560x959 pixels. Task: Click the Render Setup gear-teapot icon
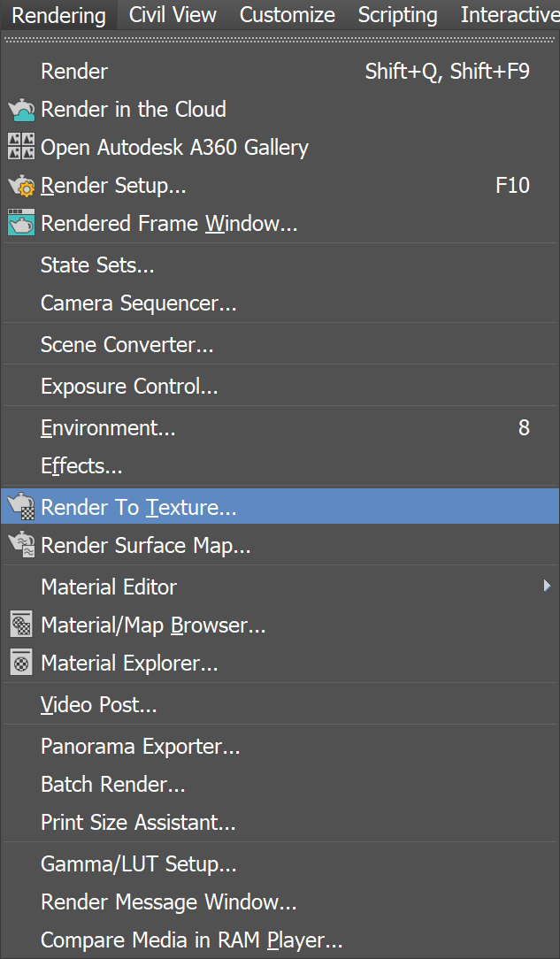click(19, 186)
